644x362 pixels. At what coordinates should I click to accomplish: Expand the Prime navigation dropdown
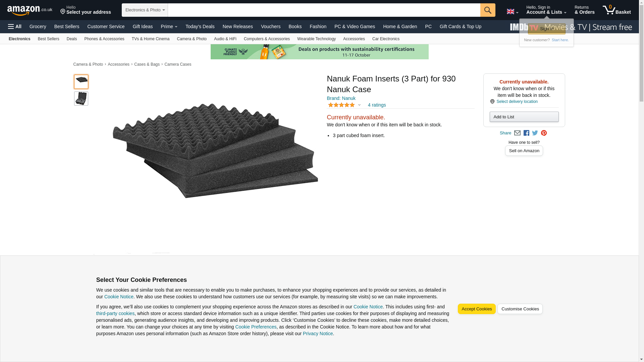[x=169, y=26]
